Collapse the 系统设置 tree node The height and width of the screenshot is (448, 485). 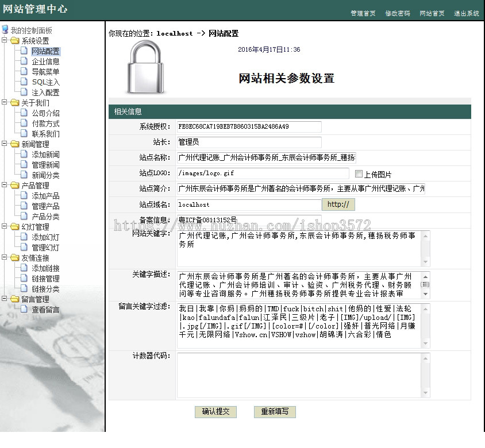[5, 41]
